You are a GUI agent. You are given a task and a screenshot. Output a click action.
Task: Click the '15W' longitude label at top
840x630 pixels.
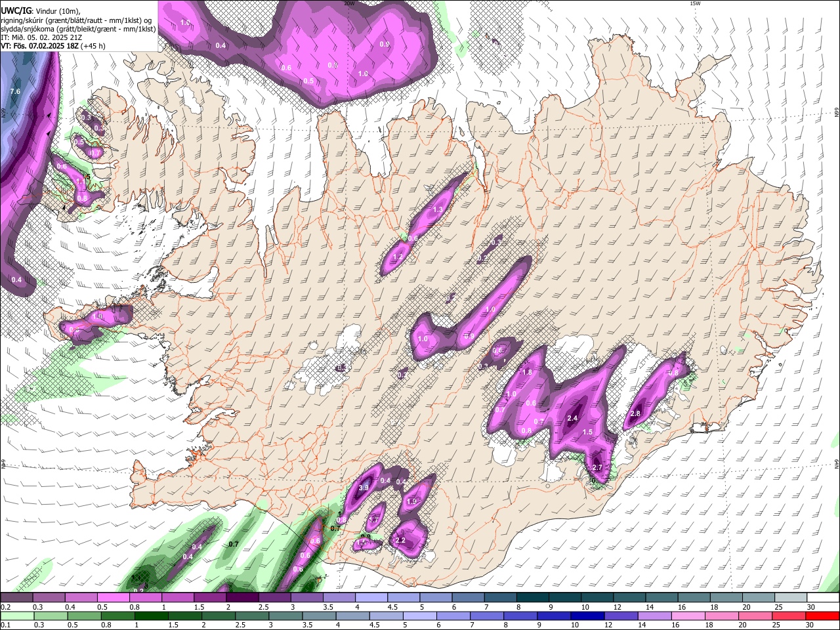pyautogui.click(x=695, y=3)
